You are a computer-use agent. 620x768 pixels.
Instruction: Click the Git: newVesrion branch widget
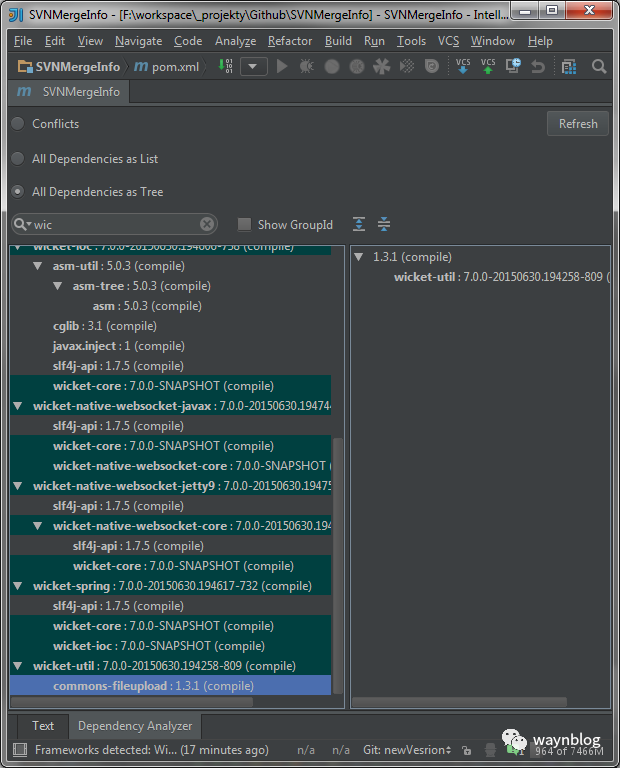tap(407, 750)
